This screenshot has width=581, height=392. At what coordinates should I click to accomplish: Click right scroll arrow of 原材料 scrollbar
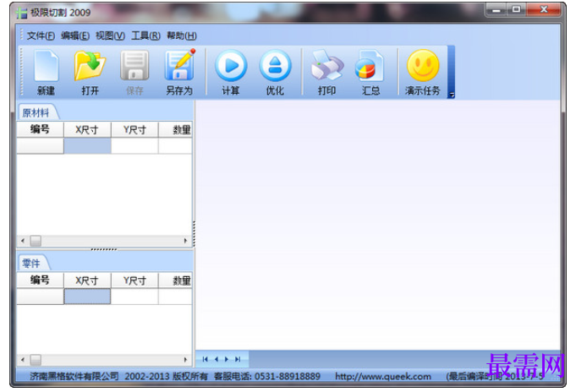(186, 241)
